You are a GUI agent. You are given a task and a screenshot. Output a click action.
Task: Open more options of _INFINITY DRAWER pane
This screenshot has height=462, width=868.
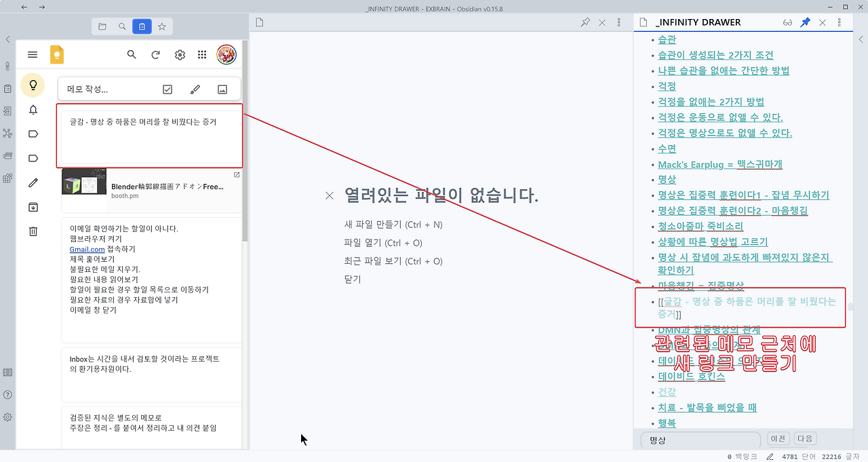click(x=840, y=22)
